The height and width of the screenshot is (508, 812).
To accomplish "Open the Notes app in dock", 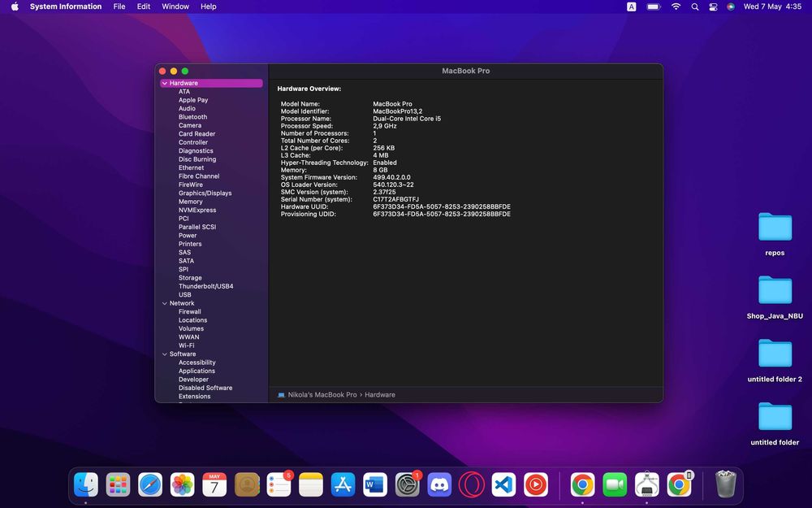I will (311, 485).
